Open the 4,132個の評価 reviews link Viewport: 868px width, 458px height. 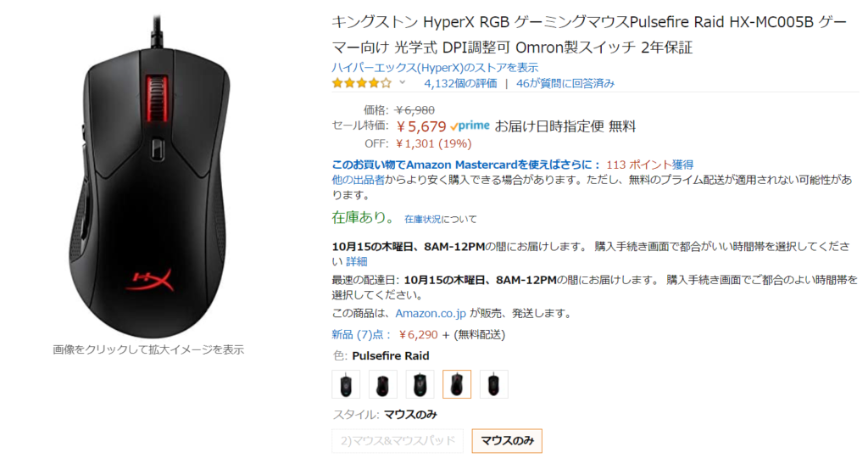click(x=460, y=84)
